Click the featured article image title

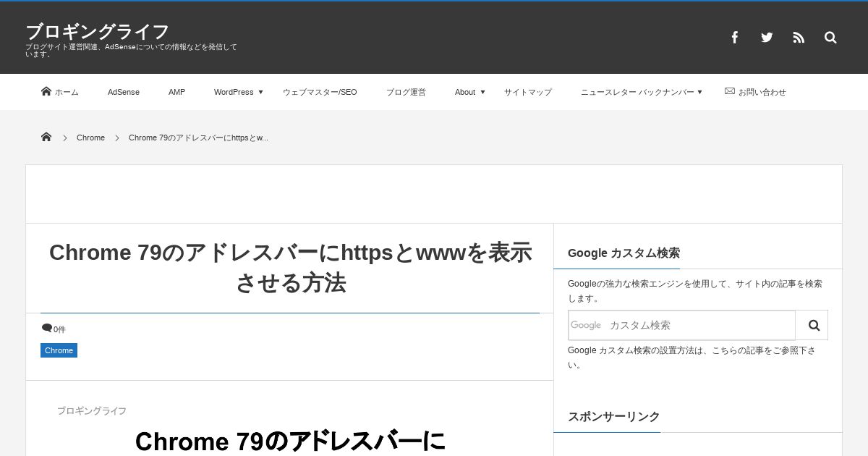click(x=290, y=441)
